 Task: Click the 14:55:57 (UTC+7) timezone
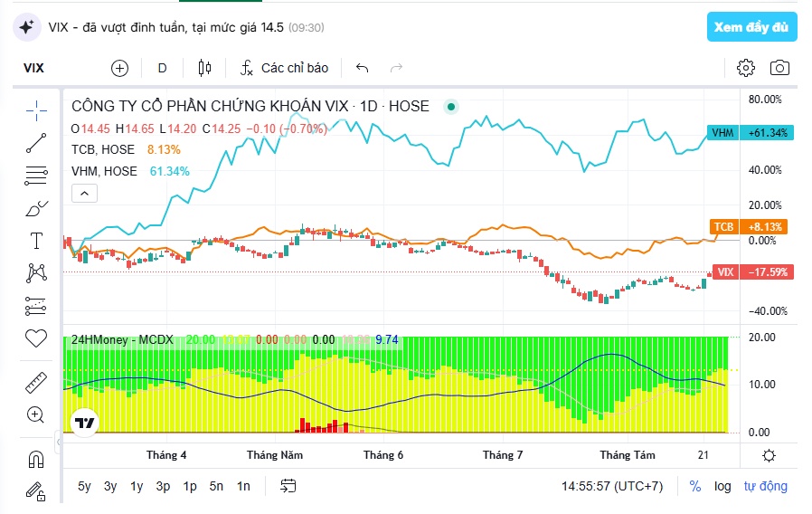point(612,486)
